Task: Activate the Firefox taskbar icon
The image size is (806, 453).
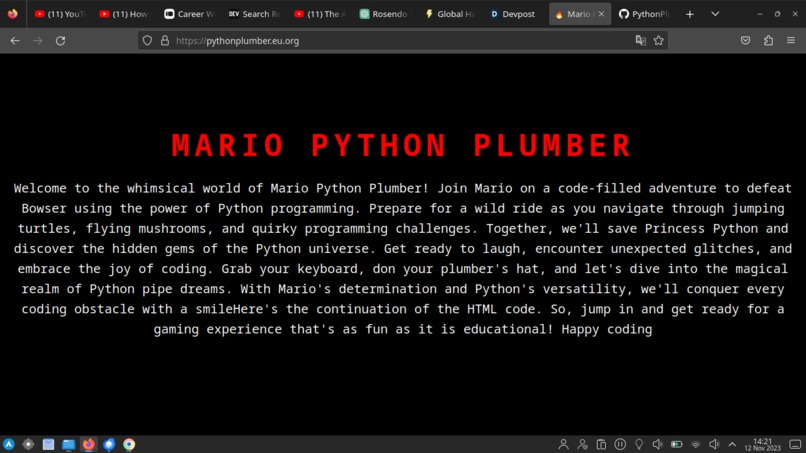Action: point(88,444)
